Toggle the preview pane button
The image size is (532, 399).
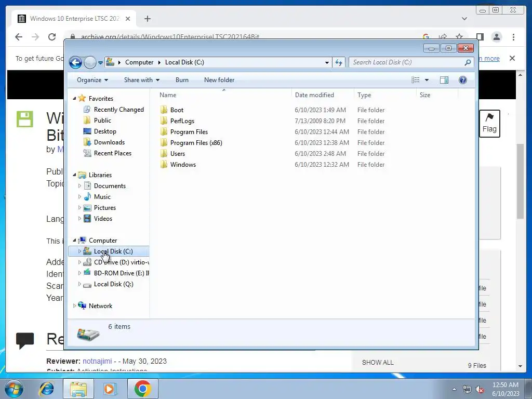pos(444,80)
